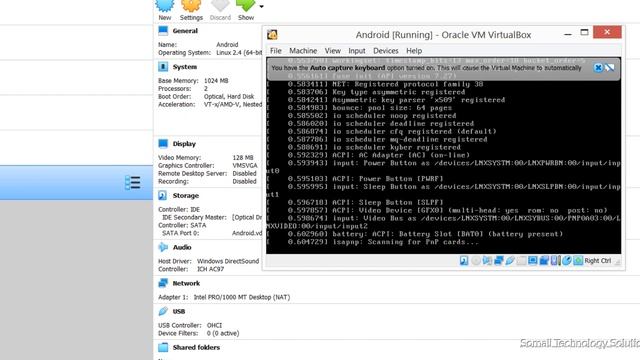Click the Network section heading
The height and width of the screenshot is (360, 640).
(x=186, y=283)
